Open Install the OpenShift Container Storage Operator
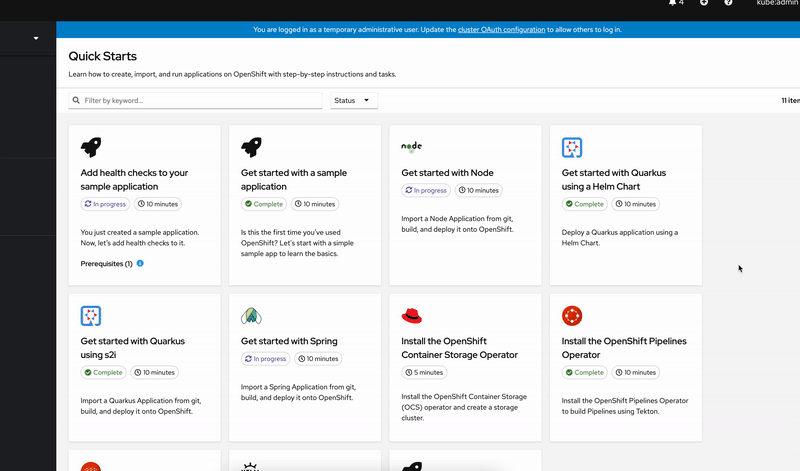 (x=459, y=347)
